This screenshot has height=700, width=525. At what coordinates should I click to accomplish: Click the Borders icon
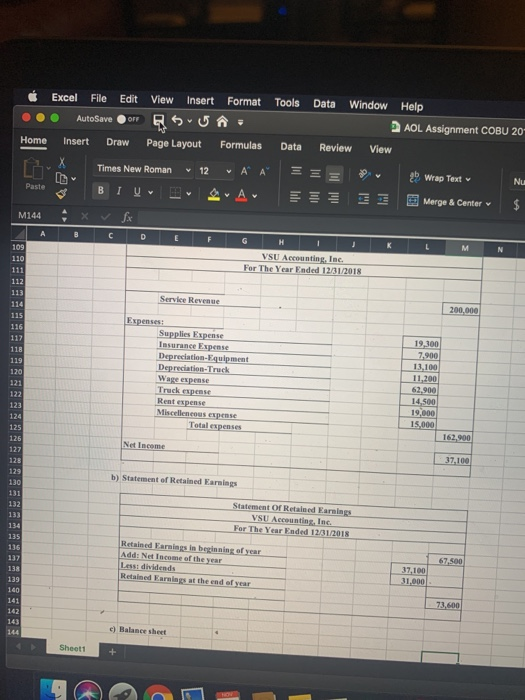[175, 193]
